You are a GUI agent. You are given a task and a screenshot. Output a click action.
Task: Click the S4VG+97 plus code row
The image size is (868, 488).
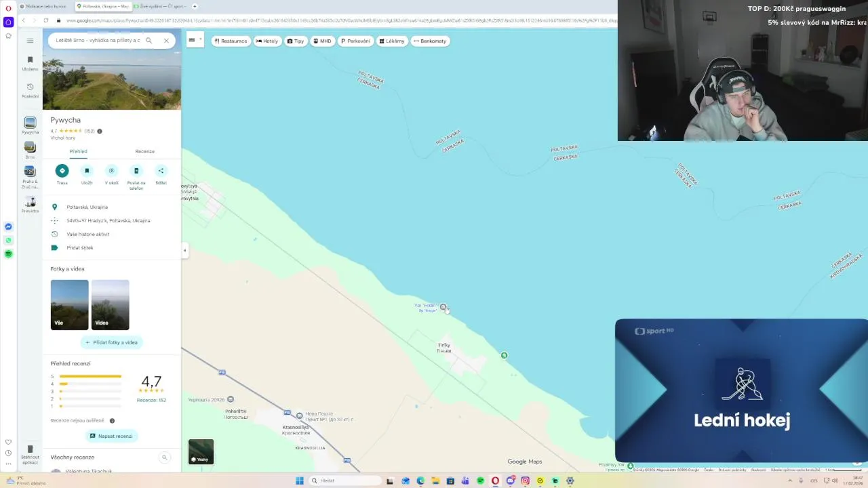(112, 220)
